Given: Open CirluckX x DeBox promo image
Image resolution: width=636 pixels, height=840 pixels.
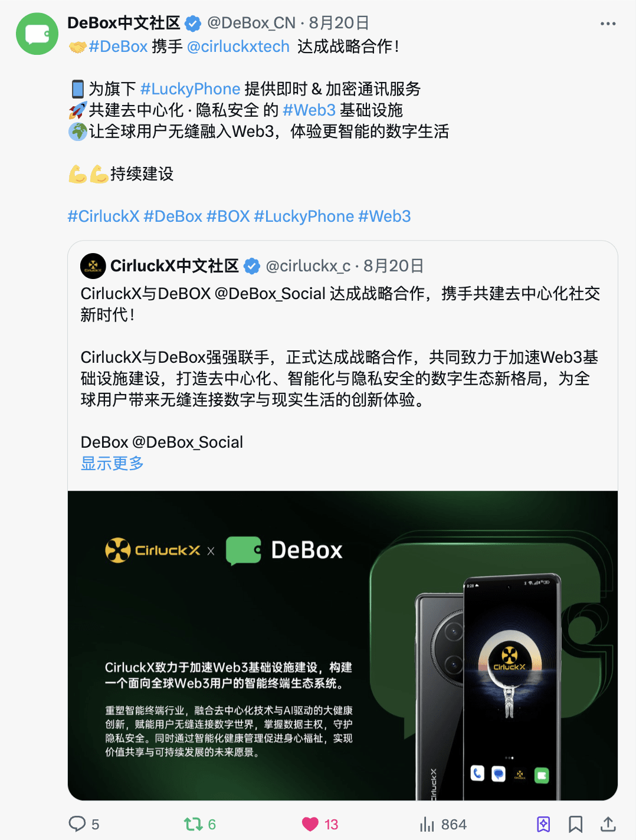Looking at the screenshot, I should (x=343, y=645).
